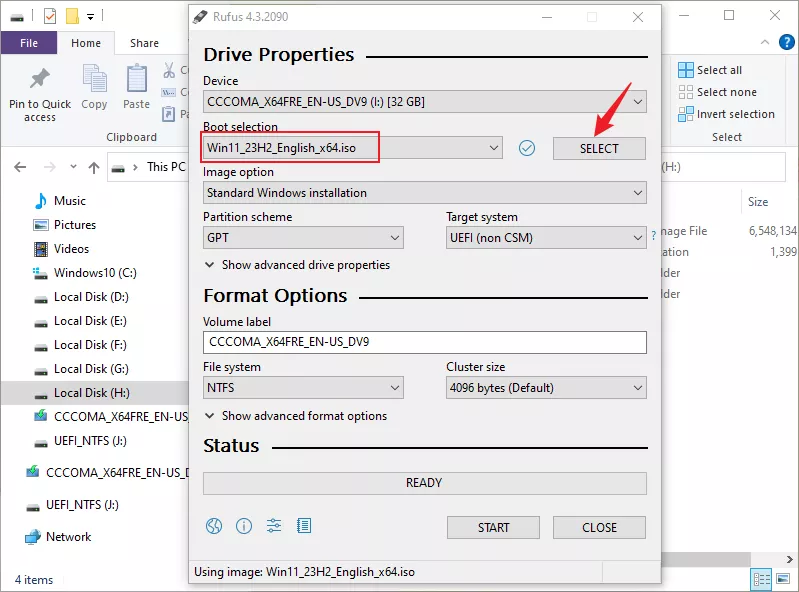Open the File system NTFS dropdown
Image resolution: width=799 pixels, height=592 pixels.
click(x=303, y=388)
